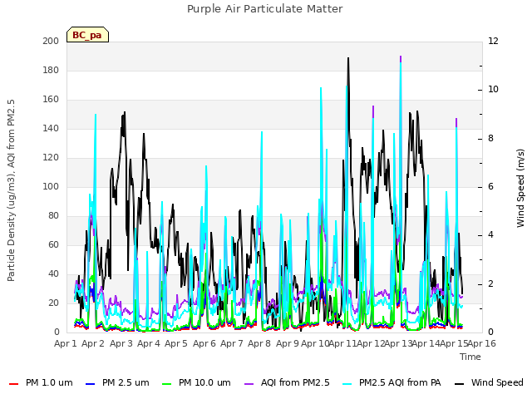Click the Apr 8 date tick label

[259, 343]
